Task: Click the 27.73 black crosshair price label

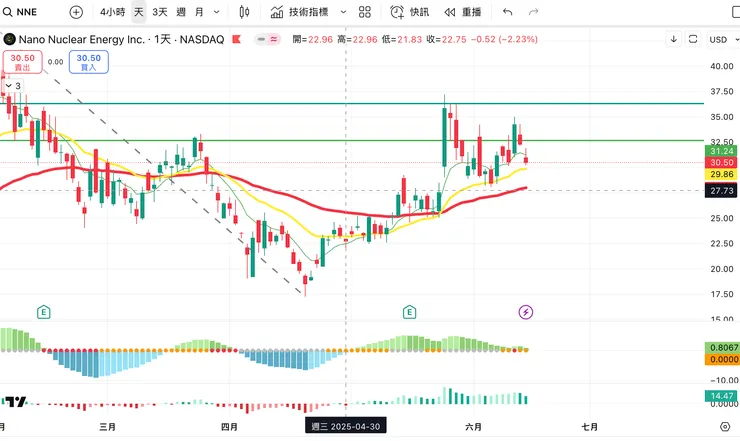Action: point(721,191)
